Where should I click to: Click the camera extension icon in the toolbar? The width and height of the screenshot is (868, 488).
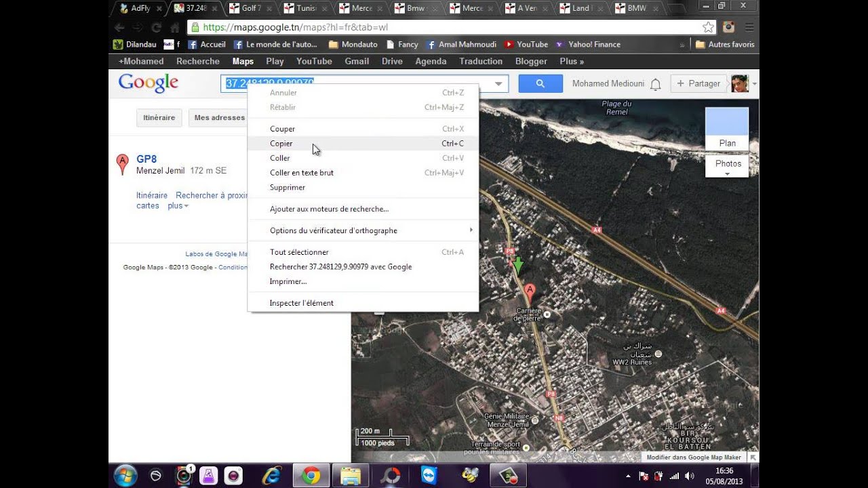pyautogui.click(x=729, y=27)
